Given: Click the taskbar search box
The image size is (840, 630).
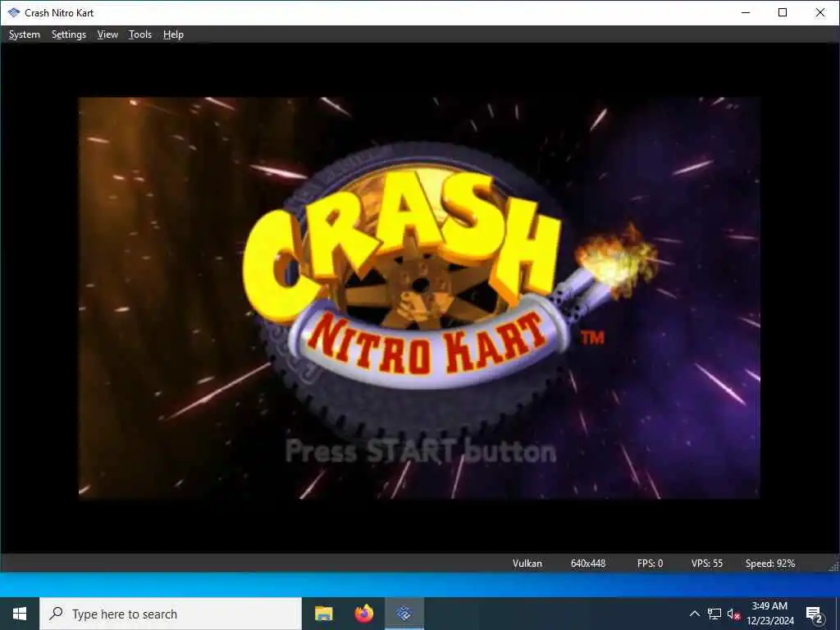Looking at the screenshot, I should point(171,614).
